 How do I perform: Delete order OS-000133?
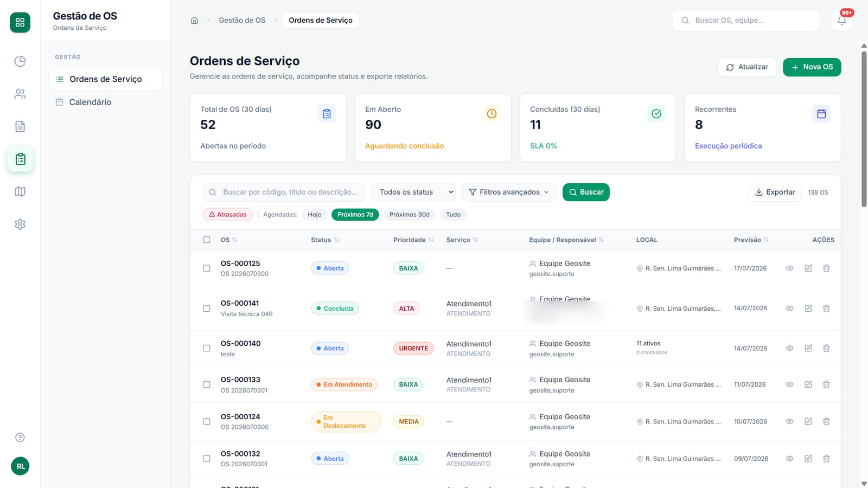(826, 384)
